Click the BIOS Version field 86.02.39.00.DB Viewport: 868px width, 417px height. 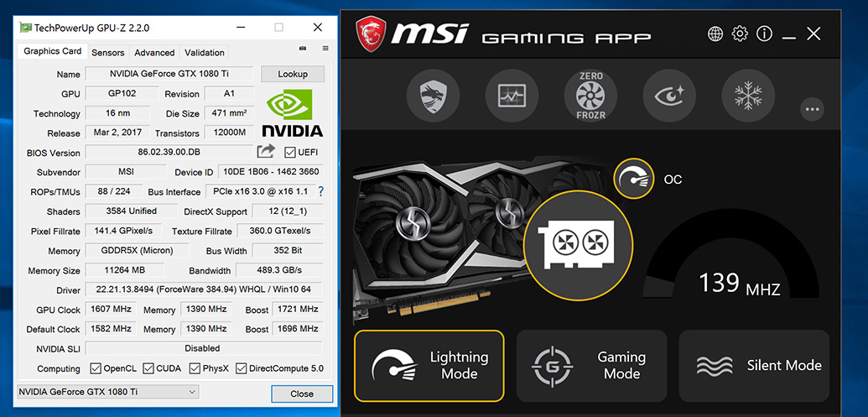pyautogui.click(x=169, y=153)
